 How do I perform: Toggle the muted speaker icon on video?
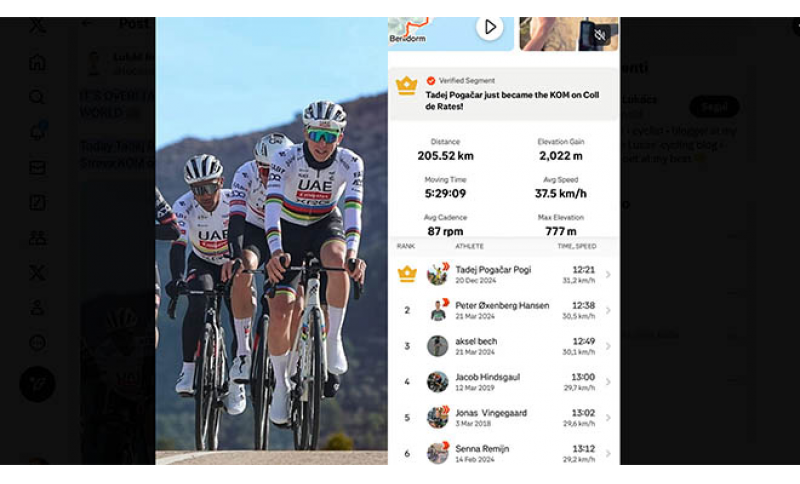[600, 35]
